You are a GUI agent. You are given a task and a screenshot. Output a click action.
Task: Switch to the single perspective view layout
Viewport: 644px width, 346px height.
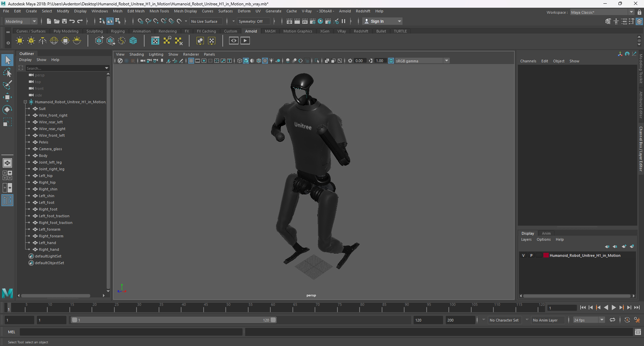coord(7,163)
